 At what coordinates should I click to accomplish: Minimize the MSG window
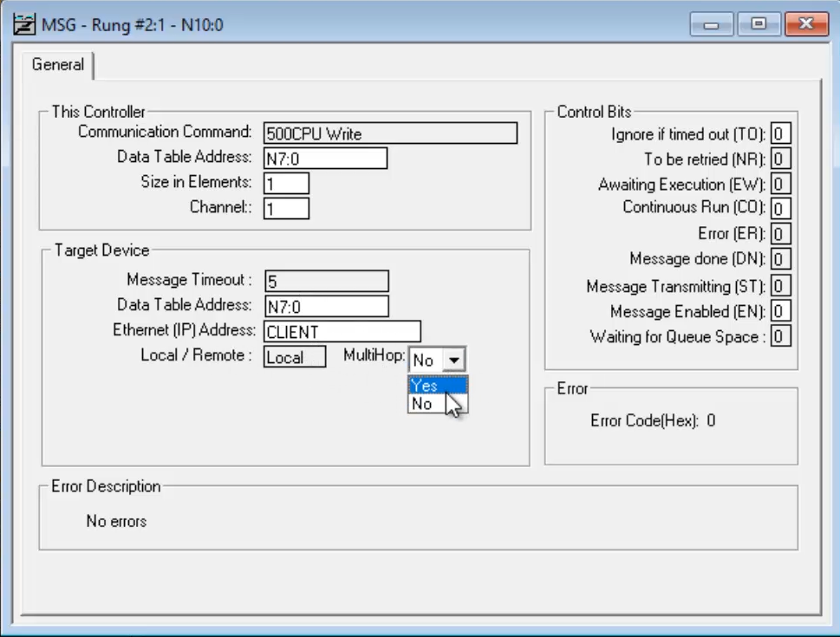click(712, 24)
